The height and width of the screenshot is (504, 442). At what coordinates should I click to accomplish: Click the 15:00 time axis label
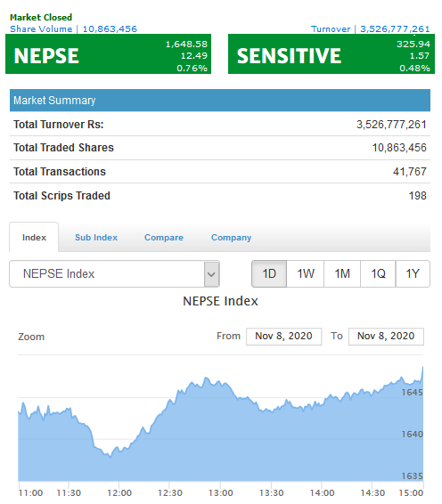pos(411,493)
